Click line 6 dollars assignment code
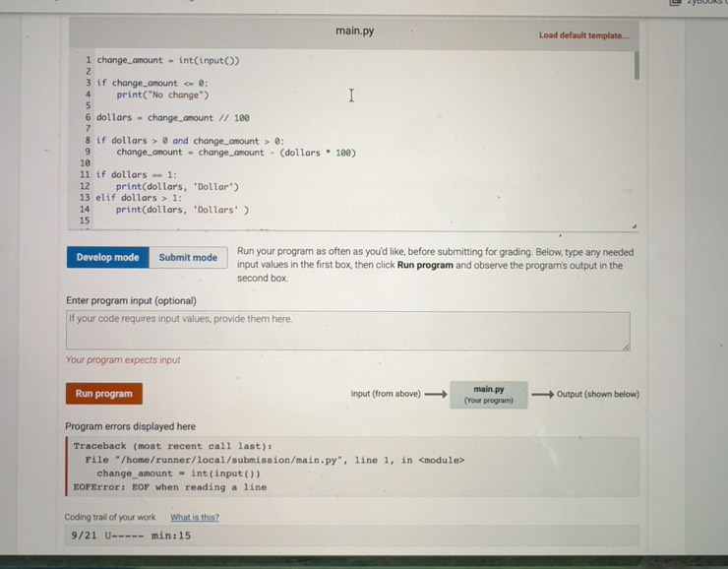The height and width of the screenshot is (569, 728). 173,118
